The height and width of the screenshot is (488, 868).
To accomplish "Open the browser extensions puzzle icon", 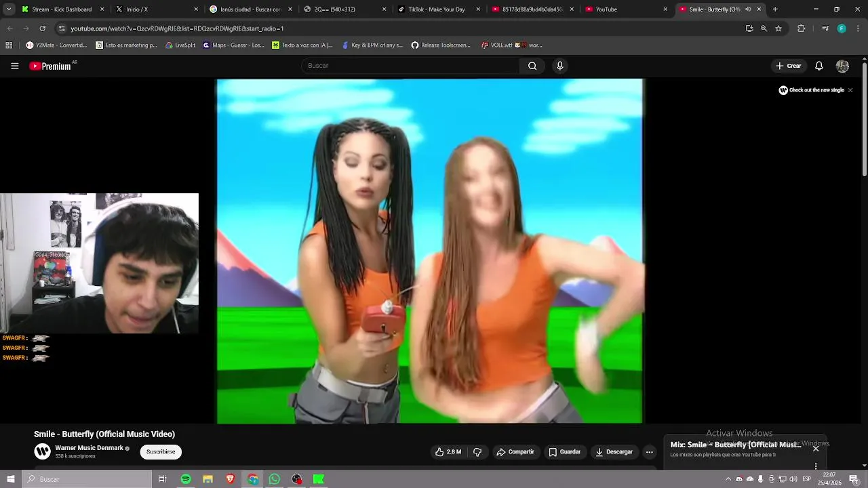I will (802, 28).
